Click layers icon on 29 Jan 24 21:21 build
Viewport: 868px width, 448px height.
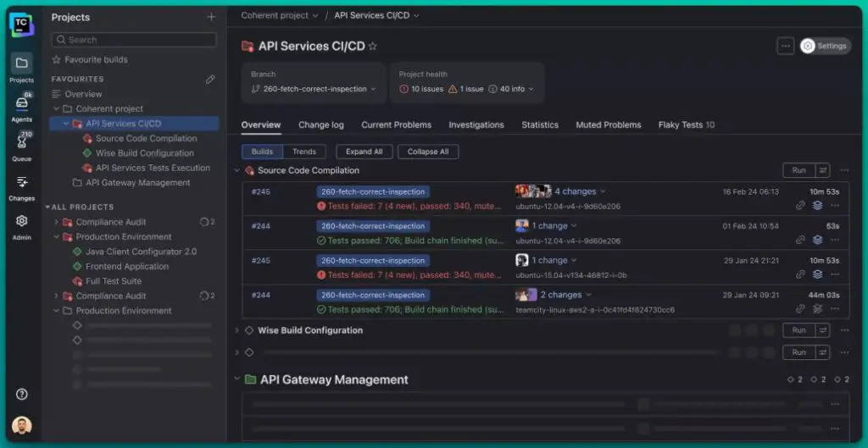pos(818,274)
